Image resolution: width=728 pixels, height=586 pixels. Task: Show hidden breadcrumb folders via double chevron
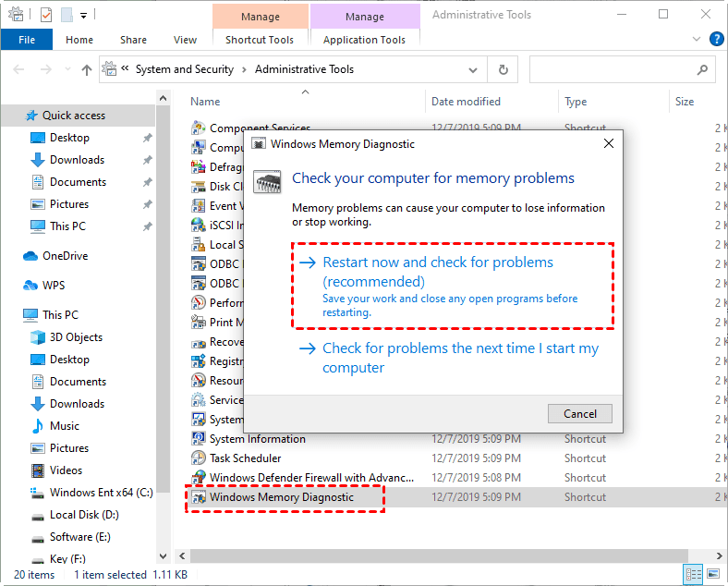click(x=125, y=68)
